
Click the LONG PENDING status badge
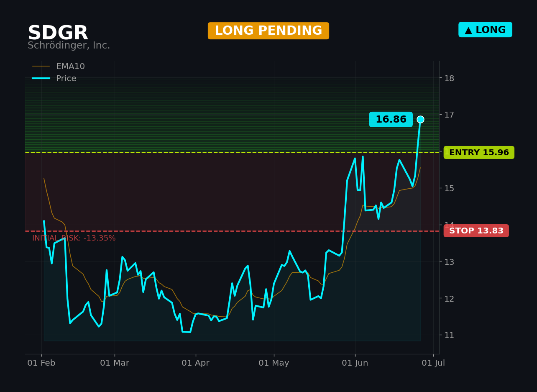[268, 31]
